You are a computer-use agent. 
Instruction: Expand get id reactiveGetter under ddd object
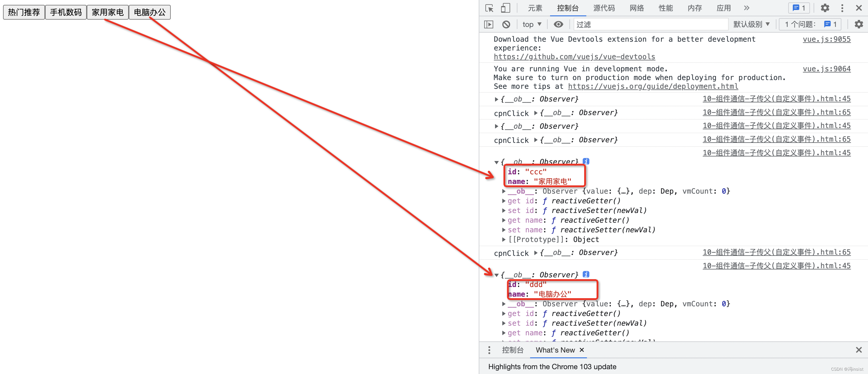click(504, 314)
